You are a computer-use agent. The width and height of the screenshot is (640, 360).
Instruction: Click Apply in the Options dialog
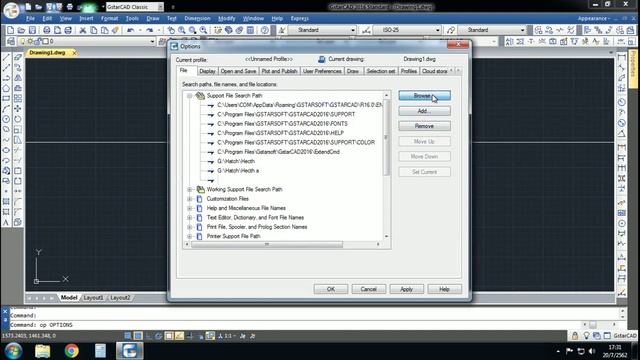407,289
